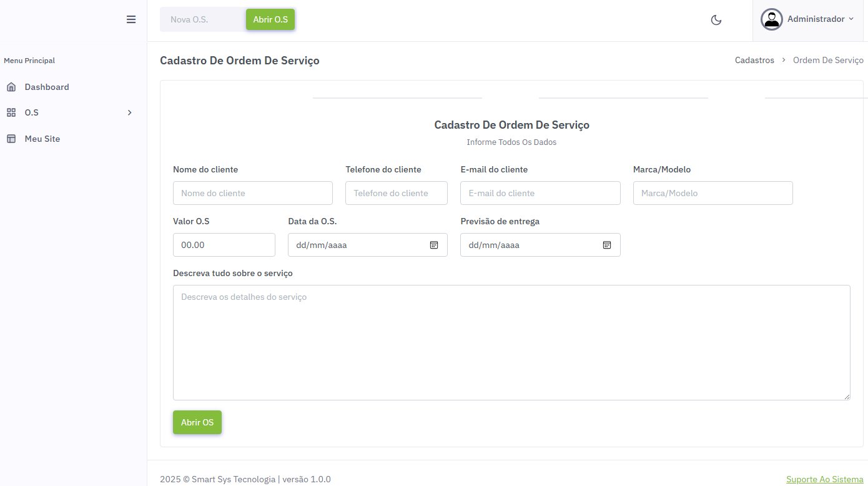Click the Nova O.S. search input
Image resolution: width=868 pixels, height=486 pixels.
pyautogui.click(x=202, y=20)
